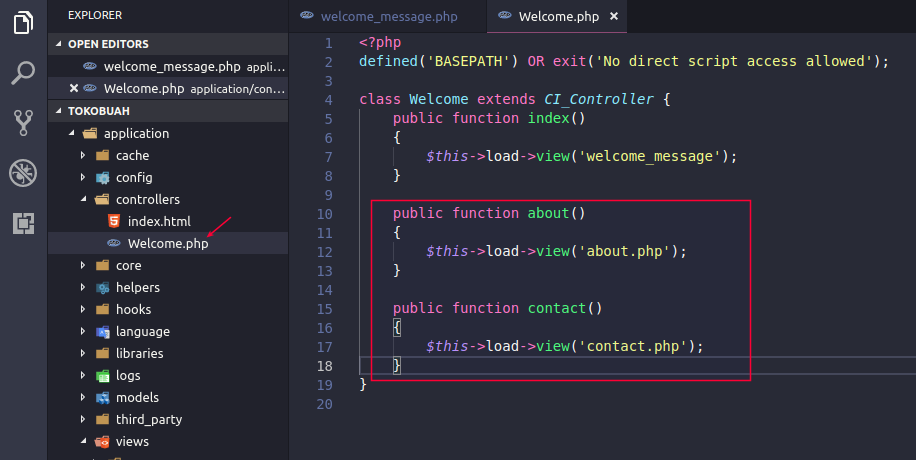Close Welcome.php in Open Editors list
Screen dimensions: 916x460
click(74, 88)
